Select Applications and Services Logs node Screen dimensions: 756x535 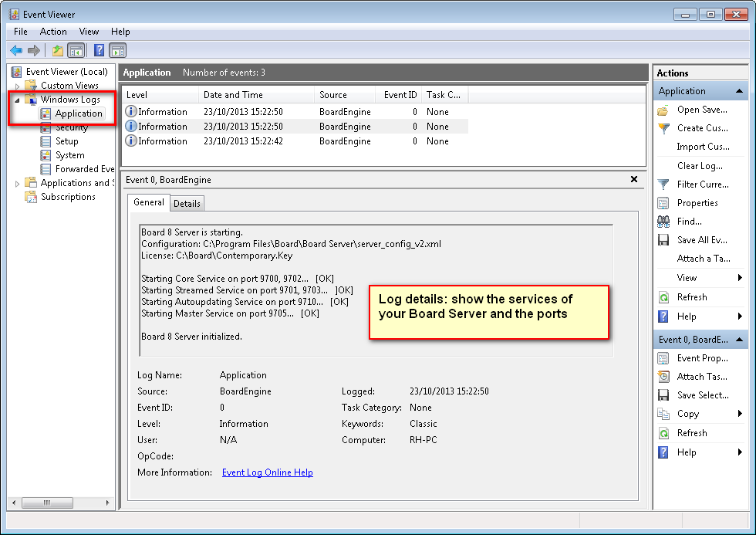pyautogui.click(x=77, y=183)
